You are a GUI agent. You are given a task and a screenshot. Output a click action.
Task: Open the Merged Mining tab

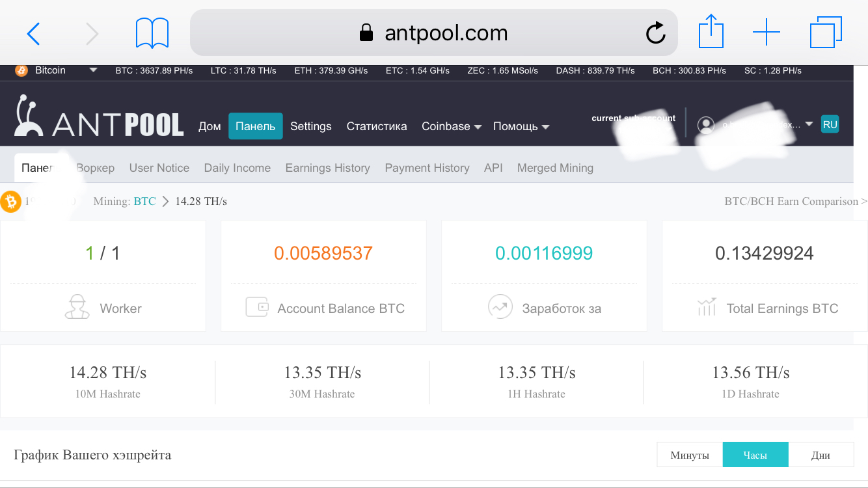555,168
